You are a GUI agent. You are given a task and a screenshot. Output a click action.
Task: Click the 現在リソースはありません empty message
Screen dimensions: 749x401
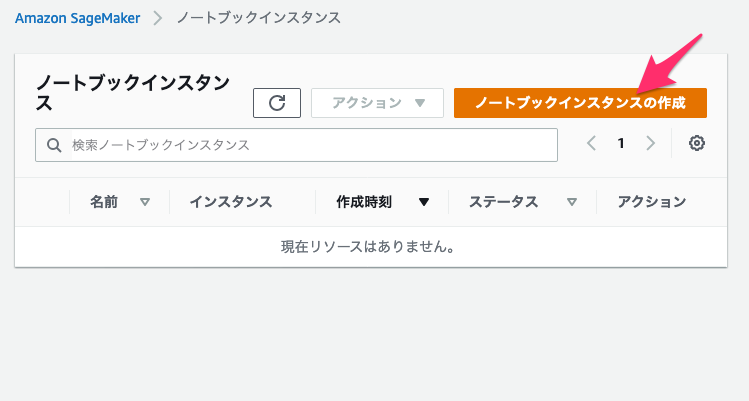point(368,247)
